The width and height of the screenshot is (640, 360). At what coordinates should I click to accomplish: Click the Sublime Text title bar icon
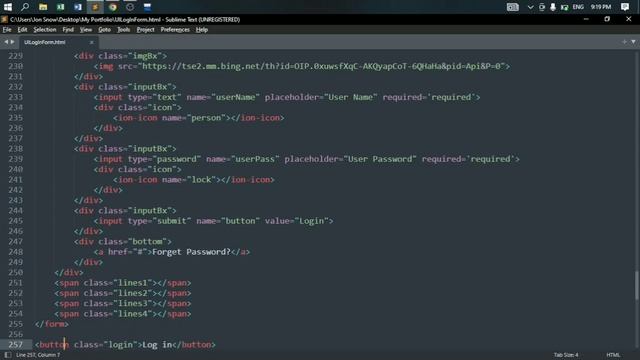4,19
